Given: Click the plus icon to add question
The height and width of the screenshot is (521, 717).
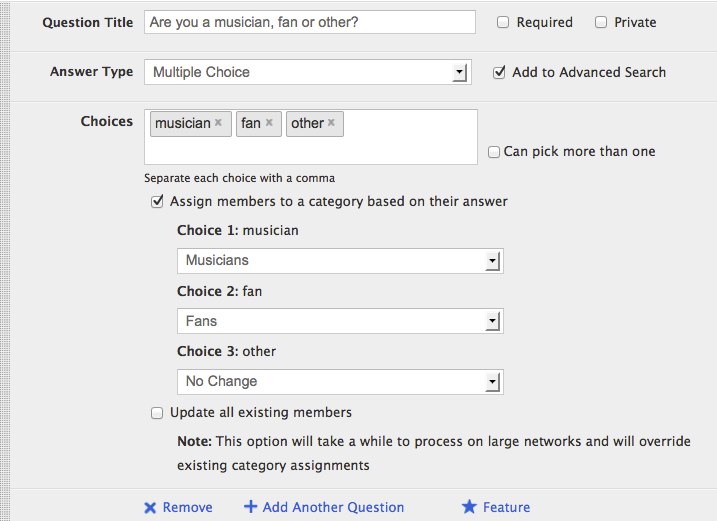Looking at the screenshot, I should tap(250, 506).
